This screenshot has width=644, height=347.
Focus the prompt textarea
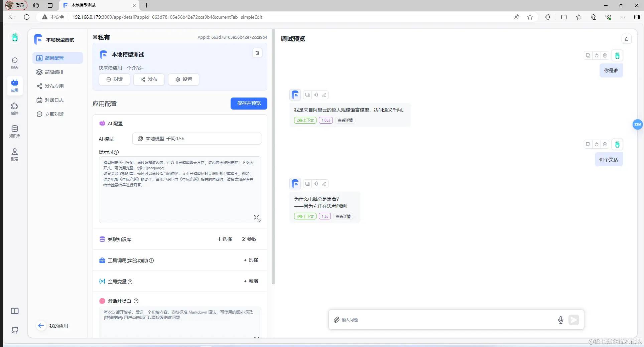click(180, 189)
